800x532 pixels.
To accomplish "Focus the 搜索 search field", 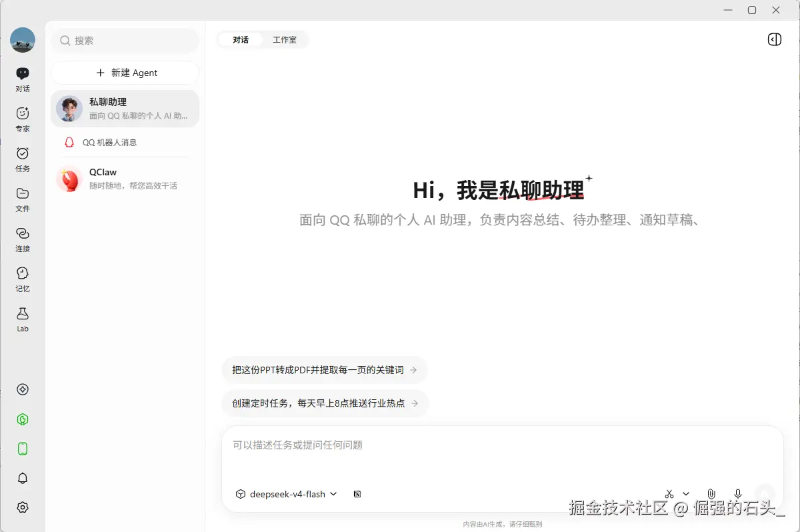I will click(125, 41).
